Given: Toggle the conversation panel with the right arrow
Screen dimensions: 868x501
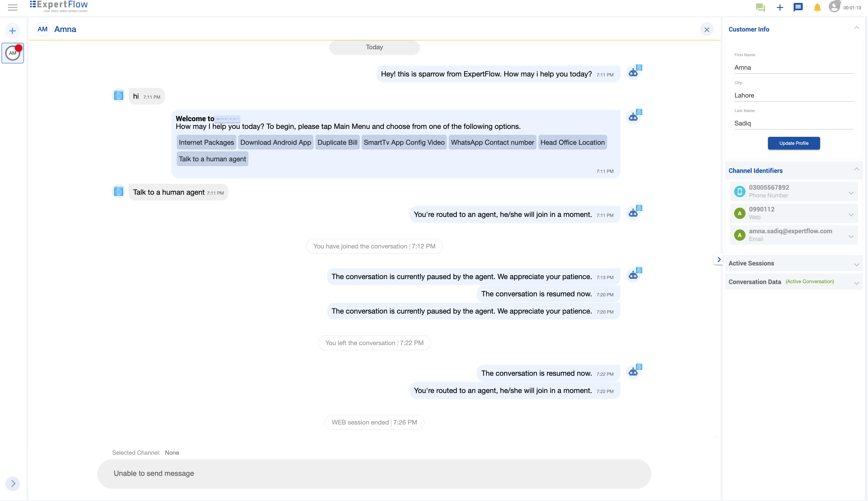Looking at the screenshot, I should point(719,259).
